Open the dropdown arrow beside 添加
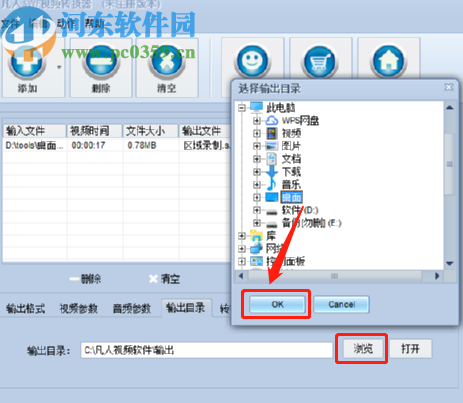 (x=59, y=67)
